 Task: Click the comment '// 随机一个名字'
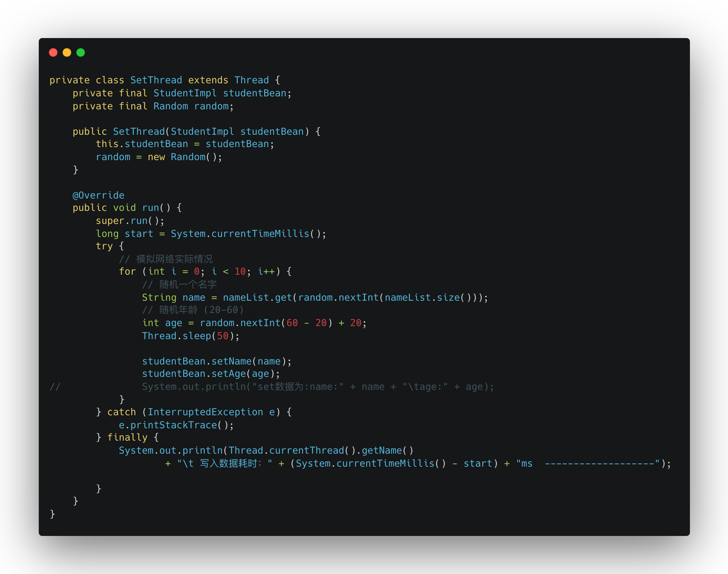point(179,285)
